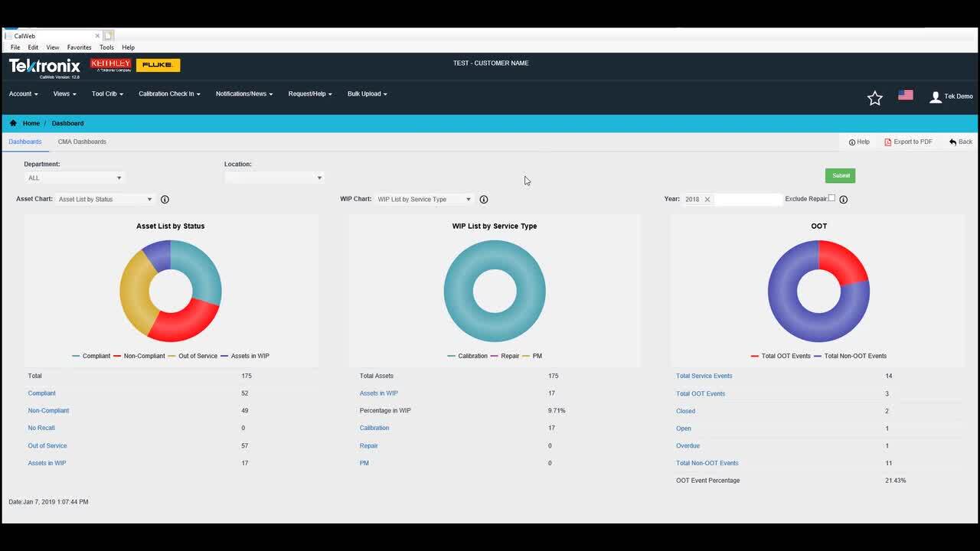Click the Tek Demo user profile icon
The image size is (980, 551).
[935, 97]
